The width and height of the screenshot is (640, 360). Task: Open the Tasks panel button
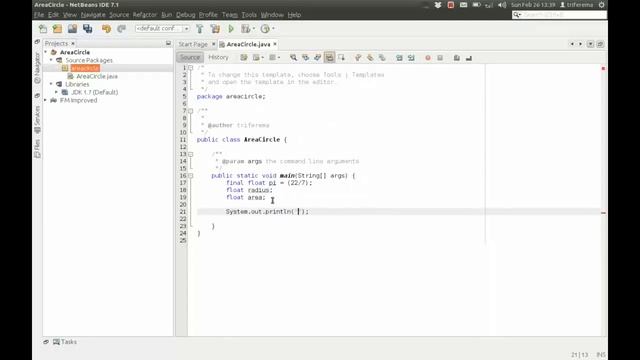65,342
